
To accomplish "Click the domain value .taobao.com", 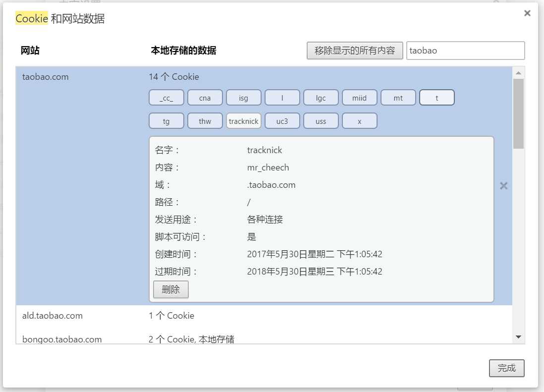I will 272,185.
